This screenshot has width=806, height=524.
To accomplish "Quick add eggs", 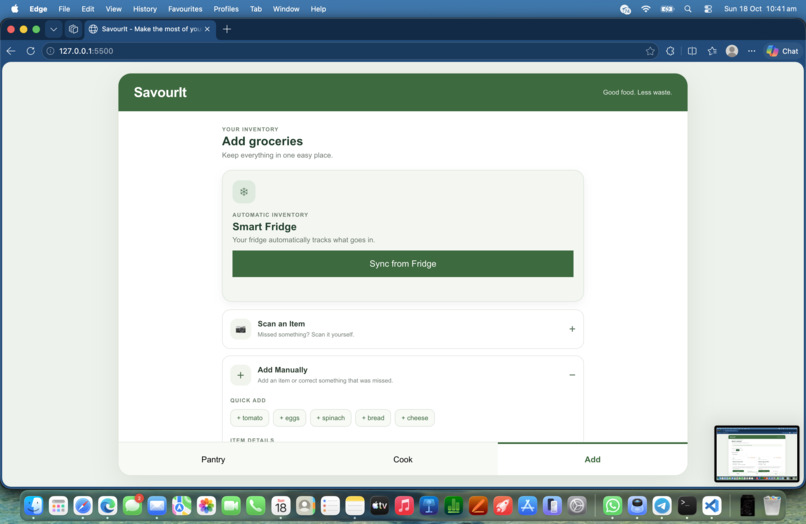I will 289,418.
